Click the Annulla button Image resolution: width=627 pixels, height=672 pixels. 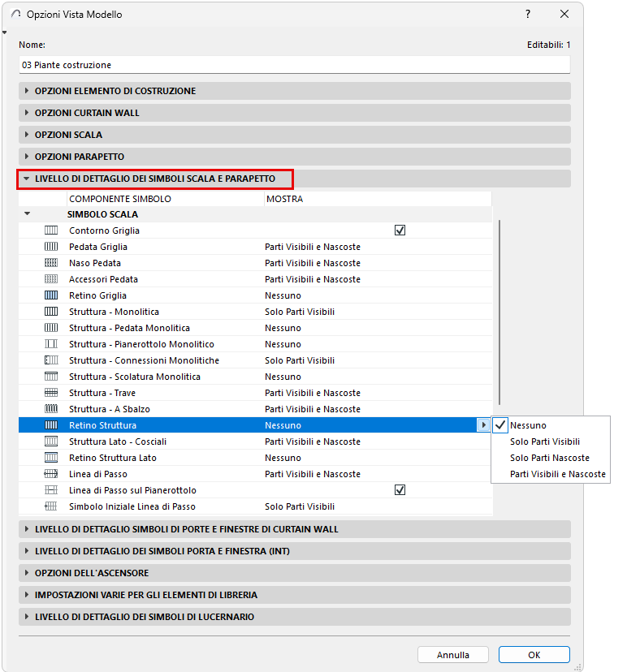point(453,655)
